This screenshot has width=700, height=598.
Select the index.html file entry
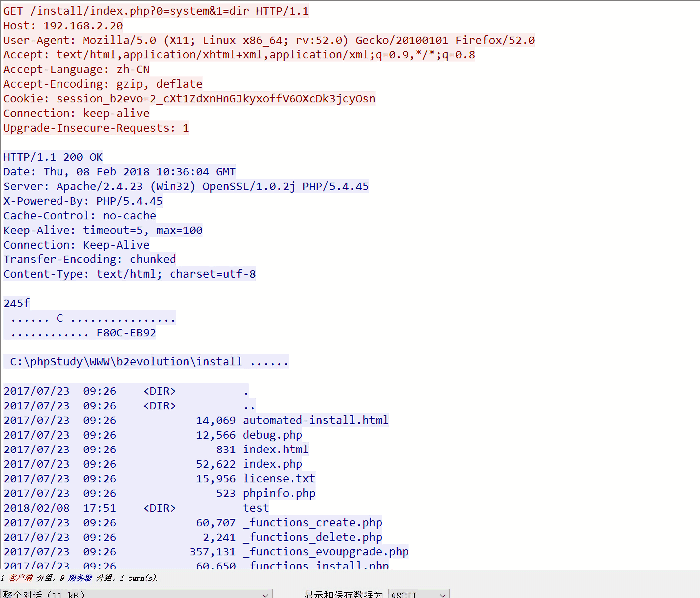click(x=156, y=449)
